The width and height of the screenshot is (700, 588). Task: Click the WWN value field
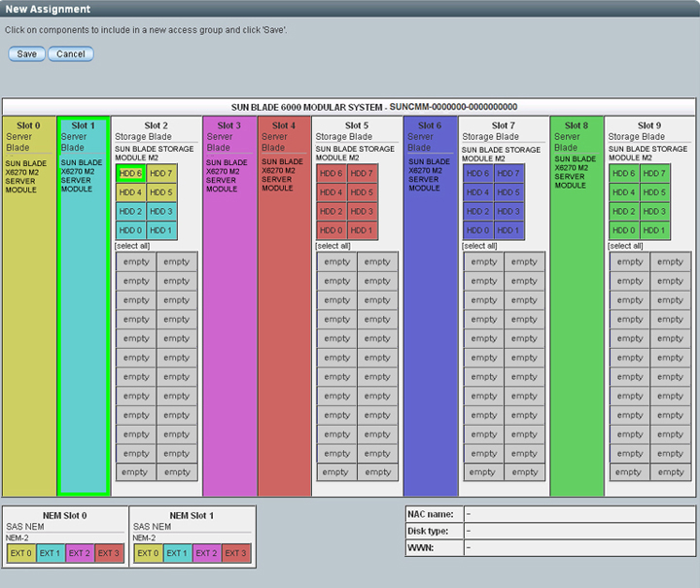click(579, 547)
